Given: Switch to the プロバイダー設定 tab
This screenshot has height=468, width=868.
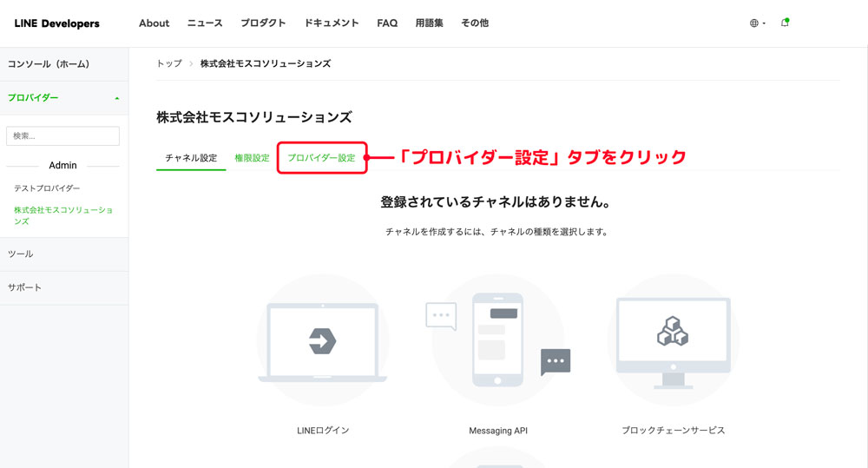Looking at the screenshot, I should click(x=322, y=158).
